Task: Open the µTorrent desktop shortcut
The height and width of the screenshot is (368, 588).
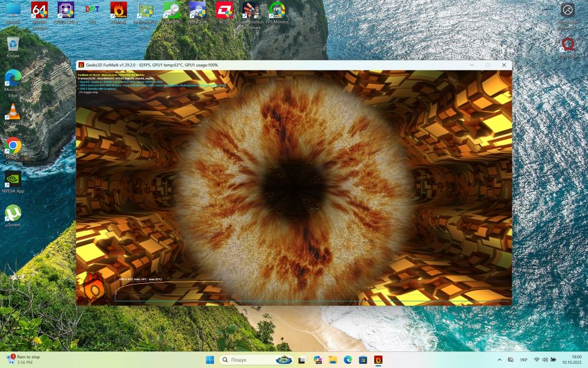Action: click(x=13, y=216)
